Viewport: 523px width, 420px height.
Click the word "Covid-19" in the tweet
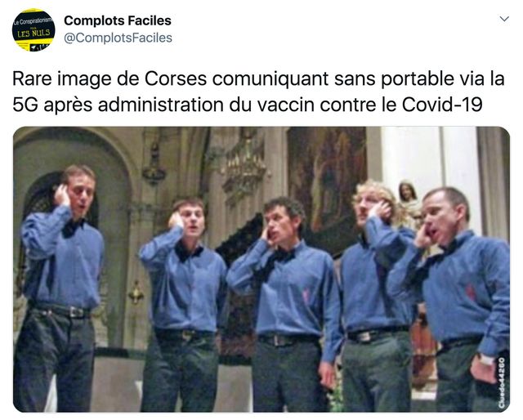pos(442,105)
